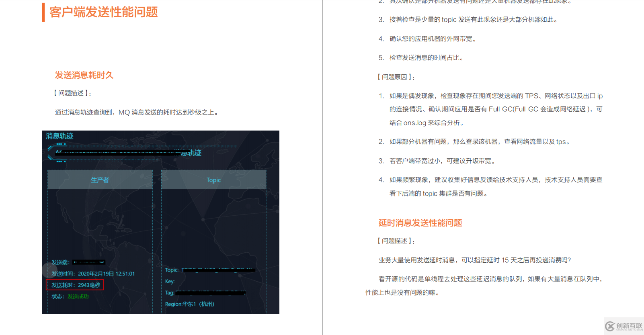The width and height of the screenshot is (644, 335).
Task: Click the 延时消息发送性能问题 section heading
Action: click(x=420, y=223)
